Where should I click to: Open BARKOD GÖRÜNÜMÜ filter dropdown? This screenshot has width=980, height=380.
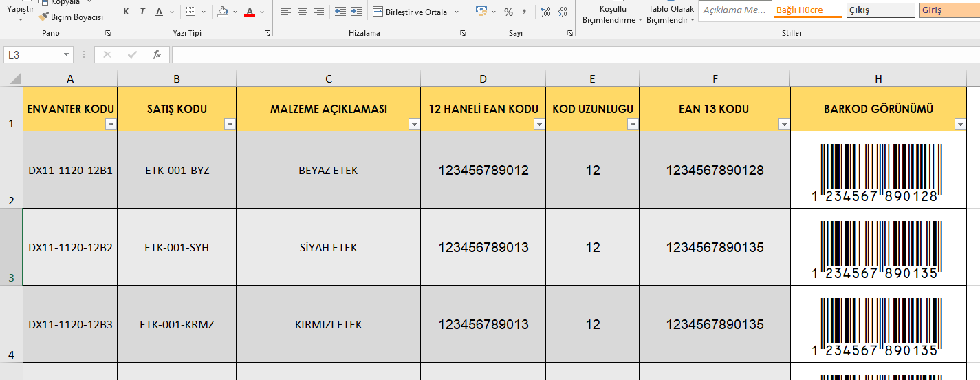pyautogui.click(x=960, y=124)
